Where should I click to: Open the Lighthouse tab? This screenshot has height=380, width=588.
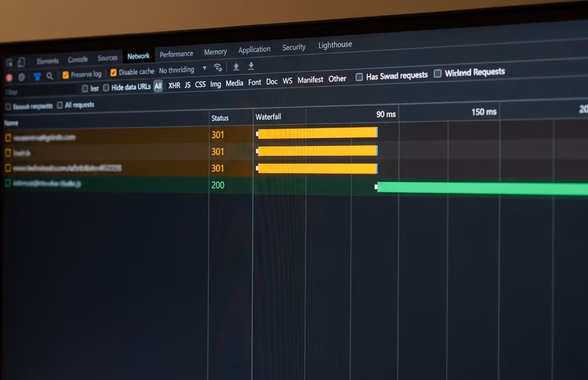click(x=336, y=44)
